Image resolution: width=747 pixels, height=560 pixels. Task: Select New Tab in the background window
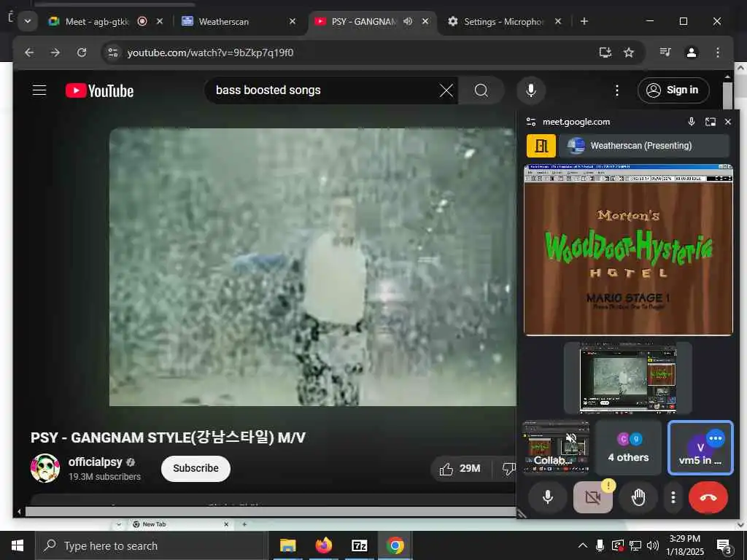point(179,524)
